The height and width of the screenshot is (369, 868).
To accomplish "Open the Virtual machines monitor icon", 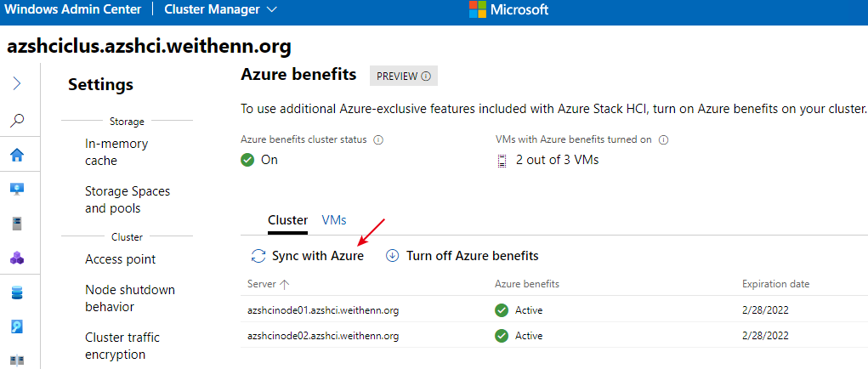I will [17, 190].
